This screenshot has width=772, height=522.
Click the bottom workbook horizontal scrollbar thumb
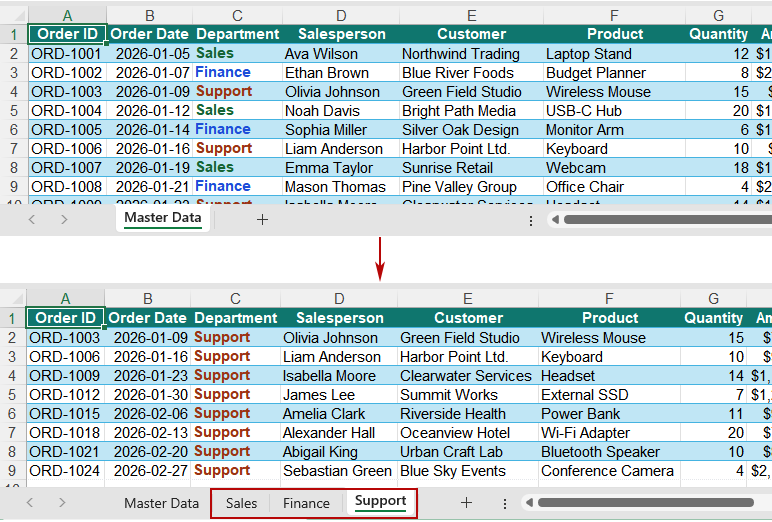[646, 503]
